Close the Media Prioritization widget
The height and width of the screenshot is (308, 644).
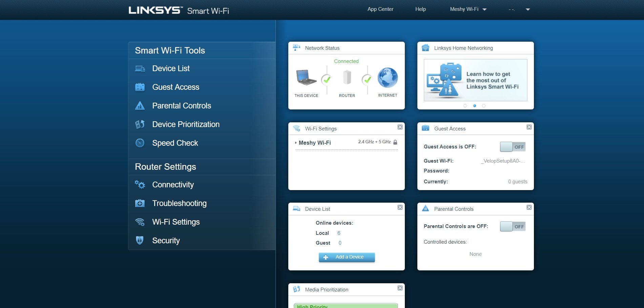(400, 288)
